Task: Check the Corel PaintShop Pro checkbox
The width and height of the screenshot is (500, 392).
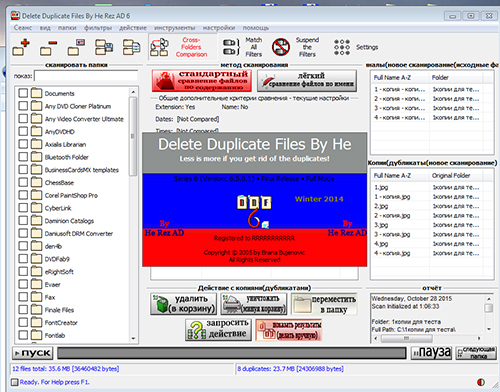Action: 23,195
